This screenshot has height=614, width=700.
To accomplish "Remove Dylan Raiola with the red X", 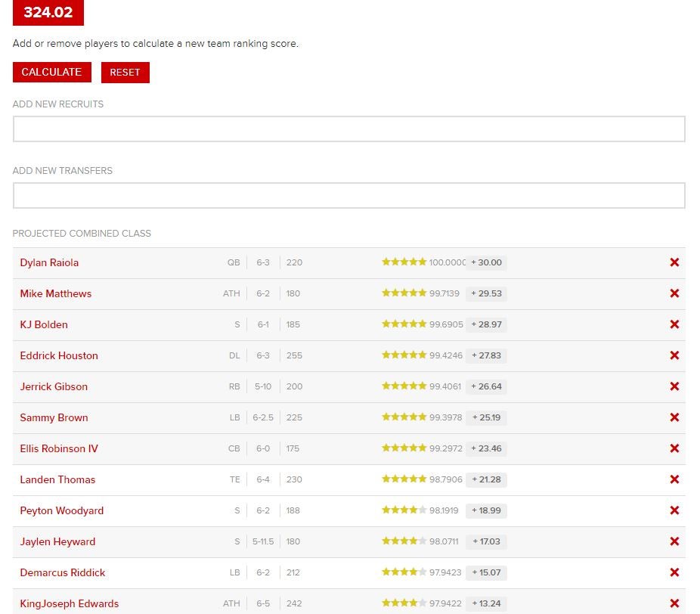I will coord(674,262).
